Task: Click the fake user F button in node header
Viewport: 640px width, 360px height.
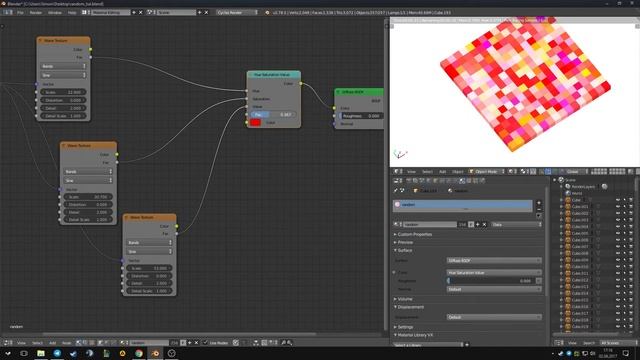Action: tap(183, 343)
